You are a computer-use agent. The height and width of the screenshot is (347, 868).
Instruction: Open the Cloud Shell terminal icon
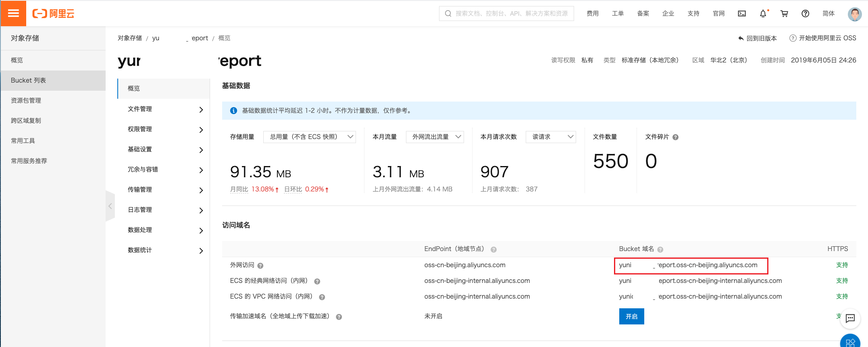741,14
